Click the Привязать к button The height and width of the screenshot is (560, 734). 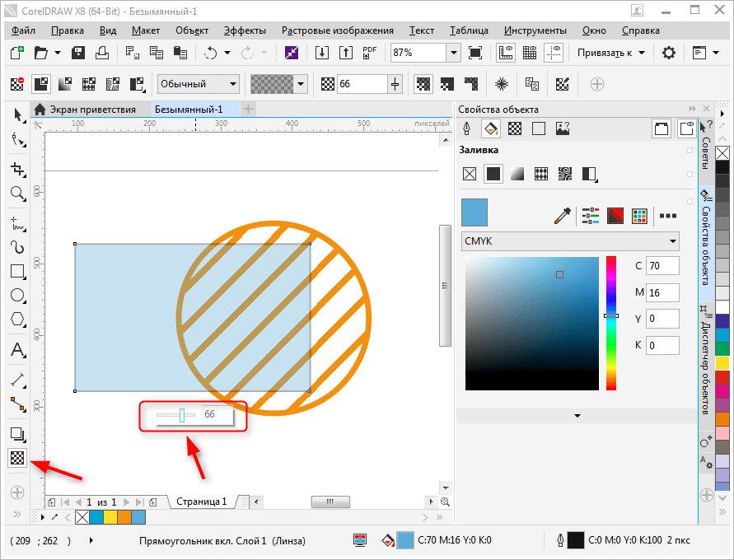(610, 53)
